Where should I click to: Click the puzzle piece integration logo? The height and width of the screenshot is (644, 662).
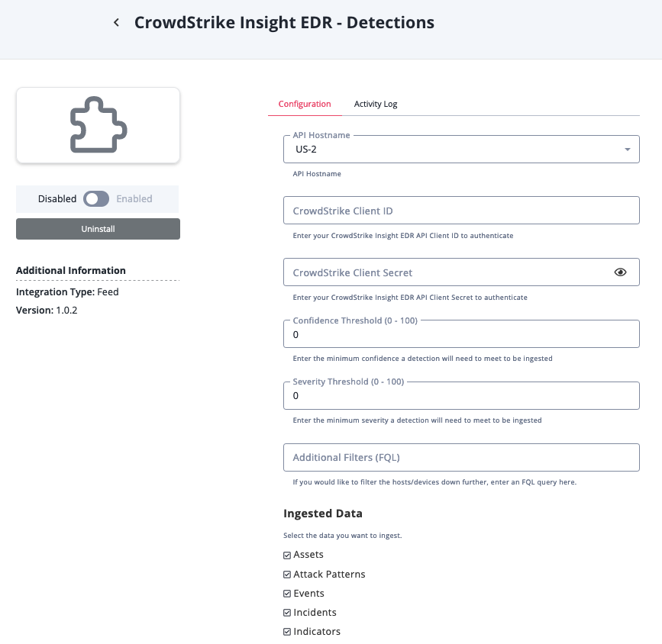[98, 125]
